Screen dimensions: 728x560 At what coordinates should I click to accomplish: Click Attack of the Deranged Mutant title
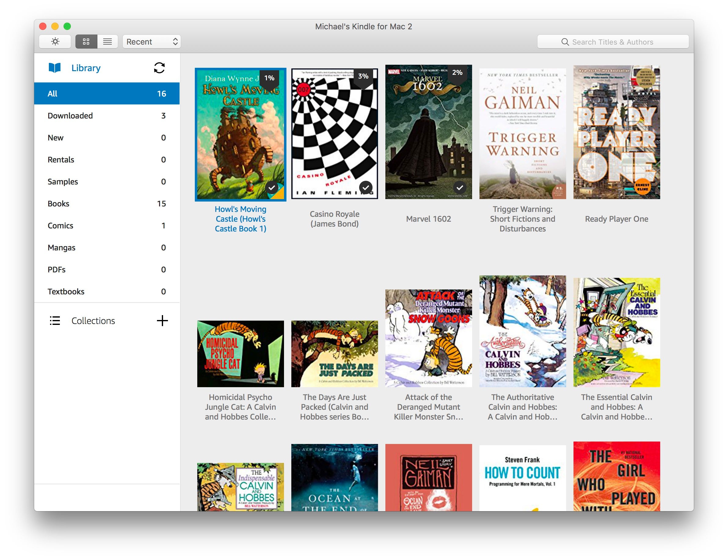429,407
